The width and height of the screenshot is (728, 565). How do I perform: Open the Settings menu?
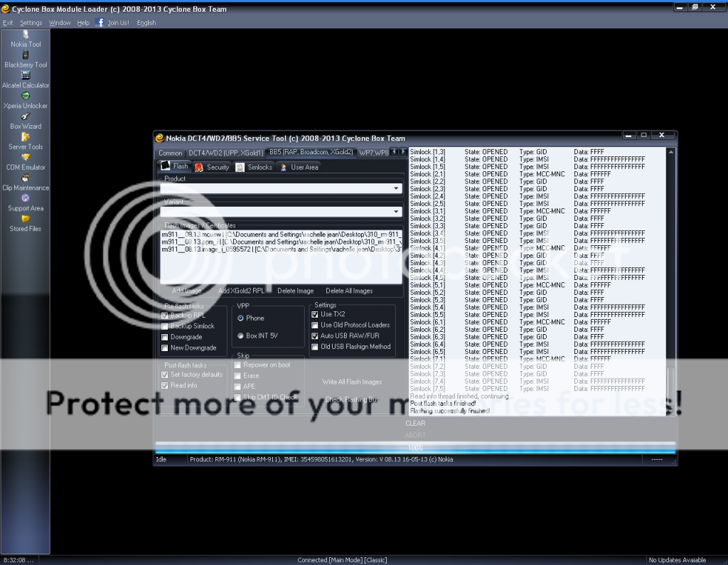pos(31,23)
